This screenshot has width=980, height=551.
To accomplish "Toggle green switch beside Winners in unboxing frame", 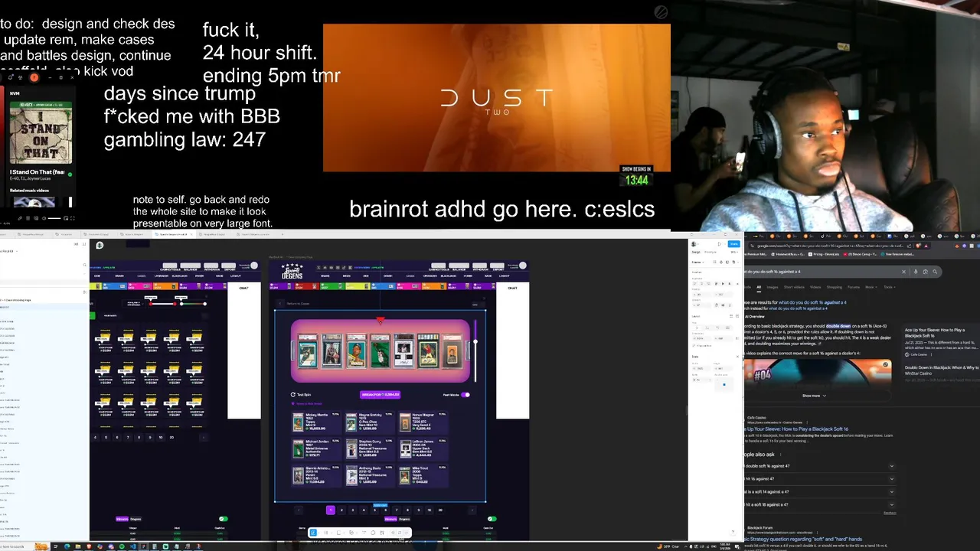I will tap(492, 519).
